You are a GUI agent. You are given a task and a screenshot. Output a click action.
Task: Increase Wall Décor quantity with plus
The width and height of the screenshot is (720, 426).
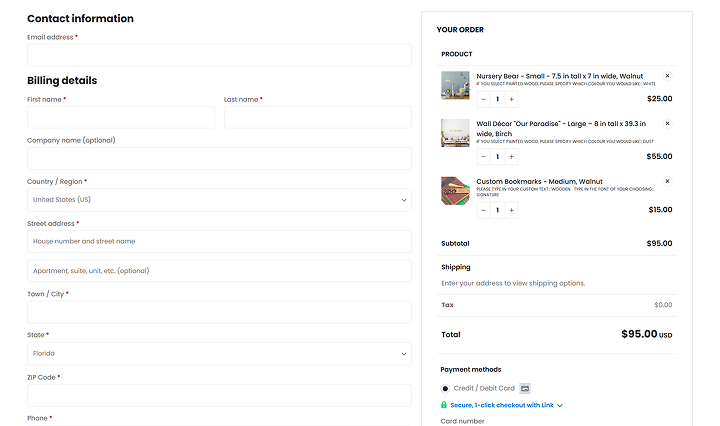click(x=512, y=156)
